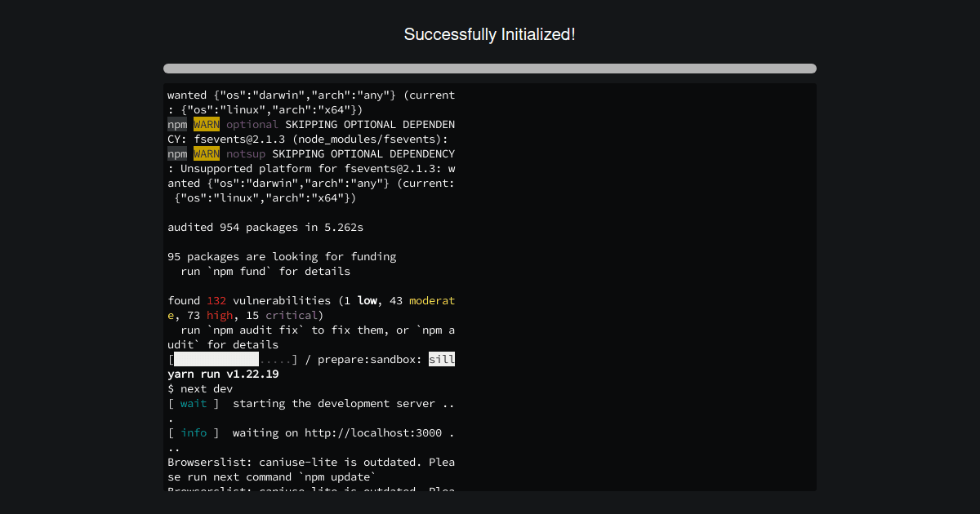Click the teal wait status tag
This screenshot has width=980, height=514.
coord(194,403)
